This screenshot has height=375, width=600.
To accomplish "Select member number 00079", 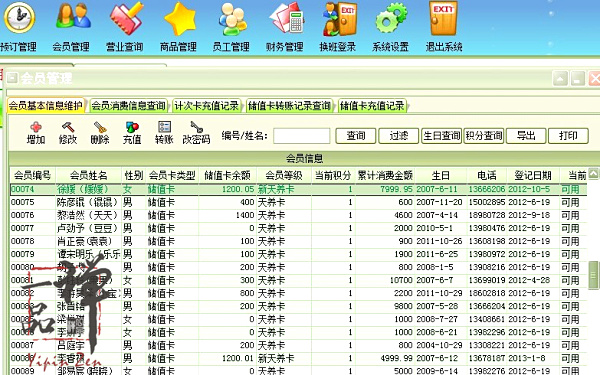I will point(23,254).
